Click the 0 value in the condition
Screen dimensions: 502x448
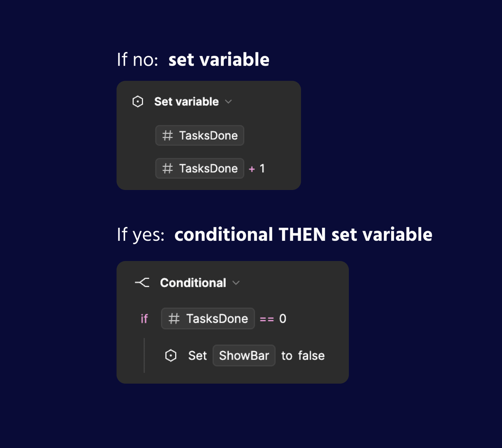tap(283, 319)
